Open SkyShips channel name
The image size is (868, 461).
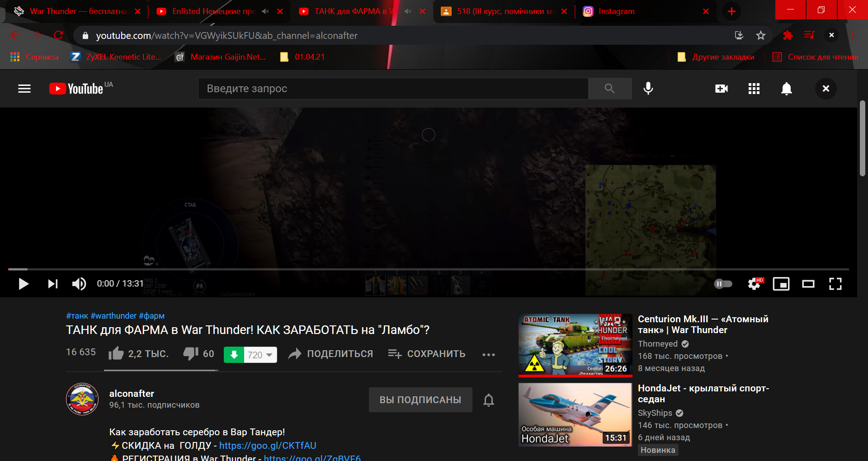(x=655, y=413)
